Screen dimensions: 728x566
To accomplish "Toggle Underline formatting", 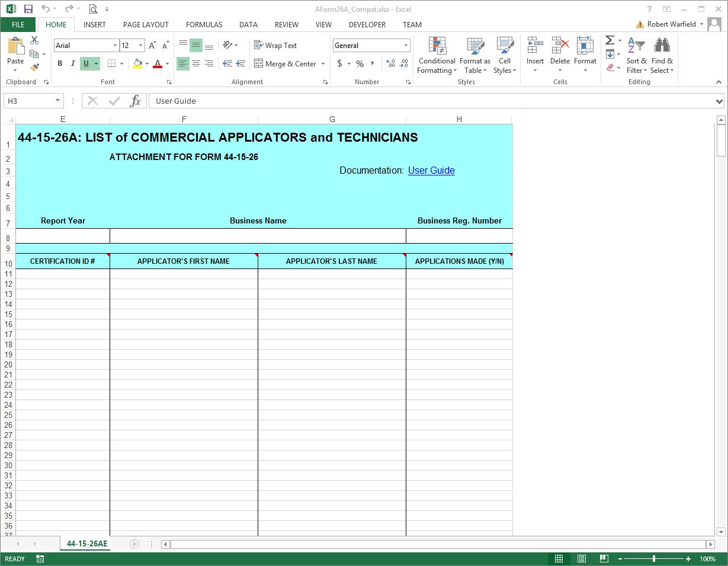I will 86,63.
